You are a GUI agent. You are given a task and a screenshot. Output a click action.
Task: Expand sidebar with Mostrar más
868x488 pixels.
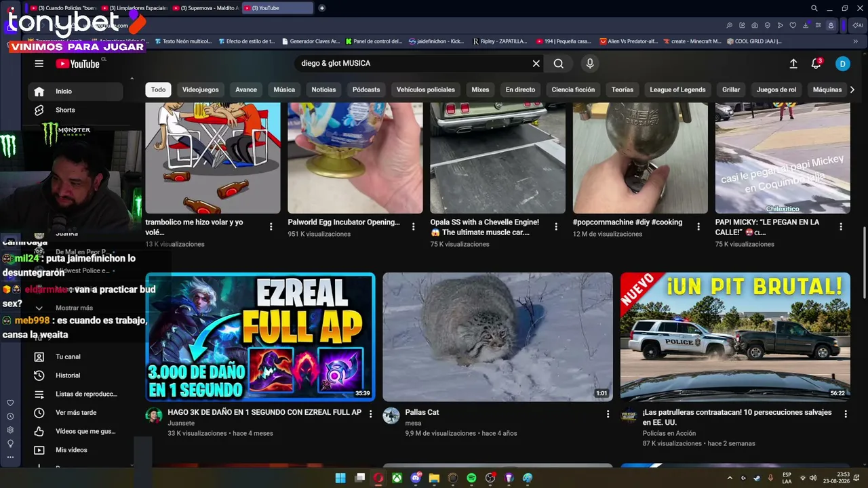[74, 308]
